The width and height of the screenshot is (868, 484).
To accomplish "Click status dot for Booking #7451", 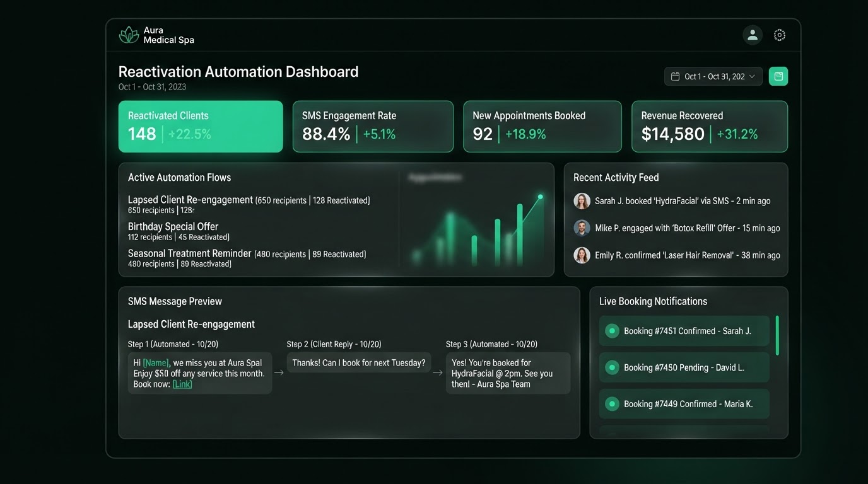I will pos(612,331).
